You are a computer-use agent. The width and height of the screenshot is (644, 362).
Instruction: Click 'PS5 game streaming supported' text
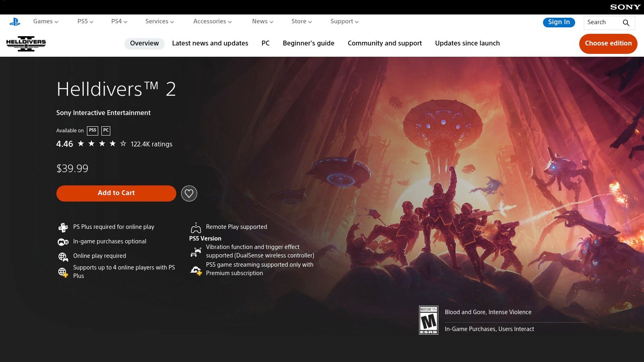point(260,269)
